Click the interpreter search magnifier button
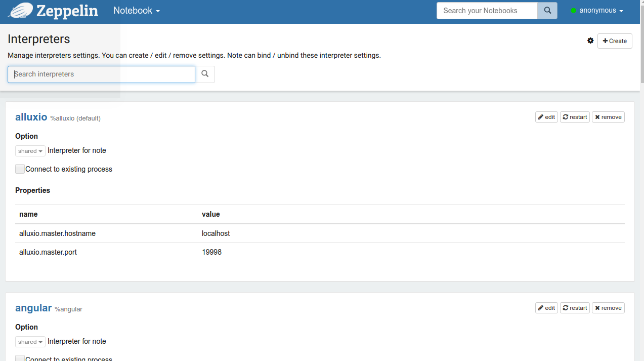 [x=205, y=74]
